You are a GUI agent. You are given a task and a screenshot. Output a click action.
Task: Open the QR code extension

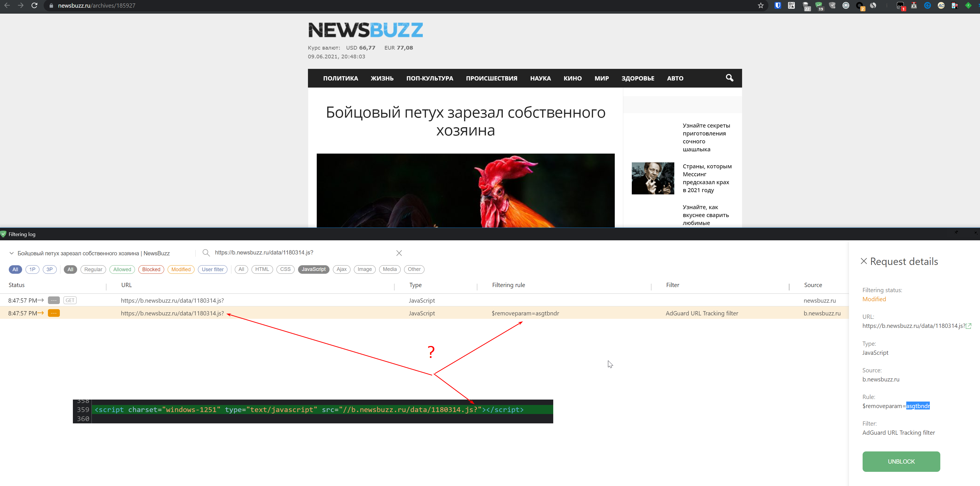791,6
